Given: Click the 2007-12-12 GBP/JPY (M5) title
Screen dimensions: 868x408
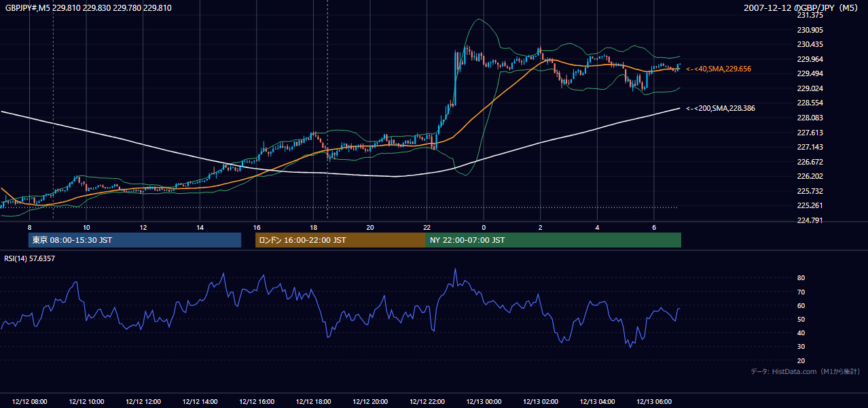Looking at the screenshot, I should pos(801,8).
